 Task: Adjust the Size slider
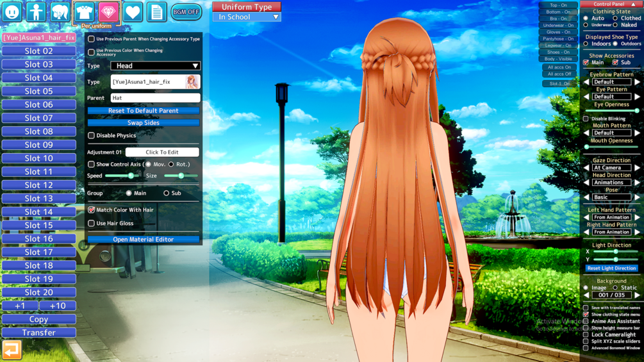181,176
